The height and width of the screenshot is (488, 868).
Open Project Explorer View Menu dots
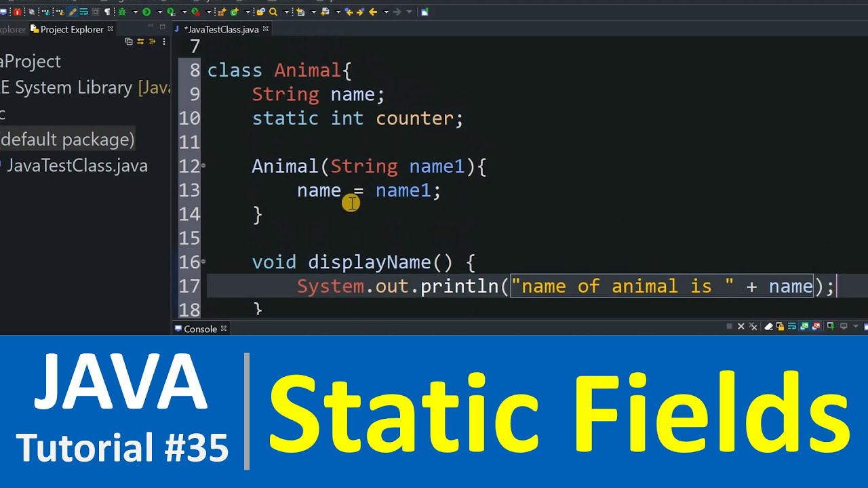click(164, 41)
